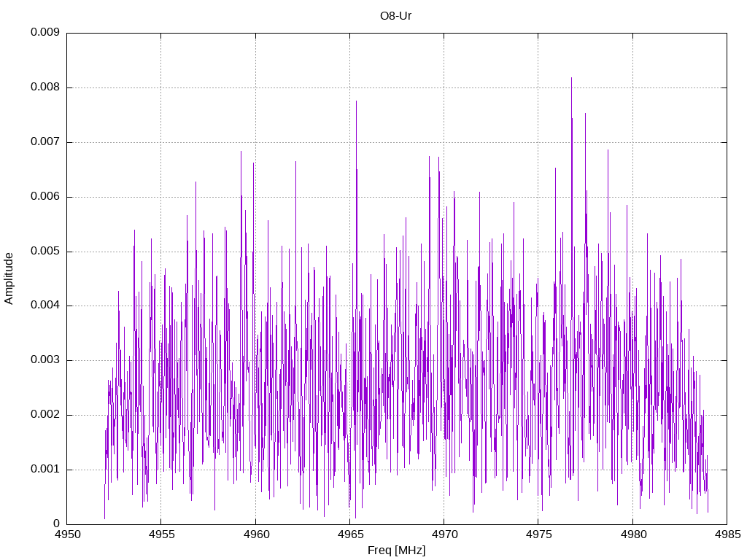Screen dimensions: 747x560
Task: Click y-axis tick label 0.009
Action: 45,32
